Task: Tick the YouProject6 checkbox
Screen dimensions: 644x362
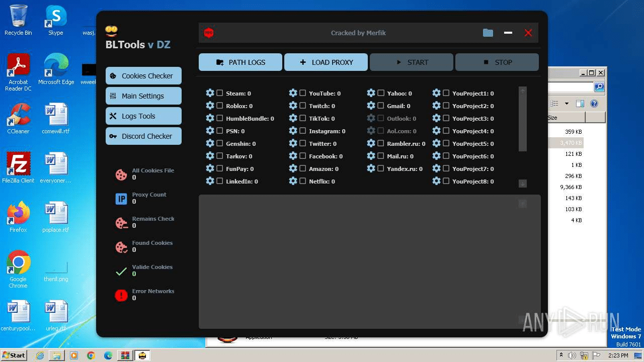Action: [446, 156]
